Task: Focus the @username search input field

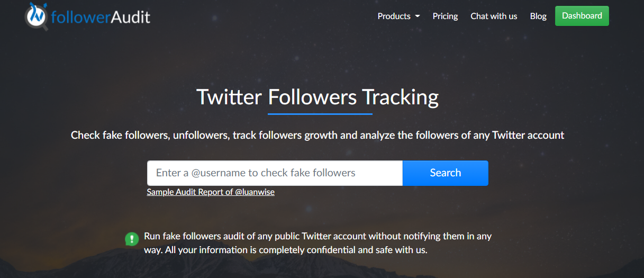Action: coord(275,173)
